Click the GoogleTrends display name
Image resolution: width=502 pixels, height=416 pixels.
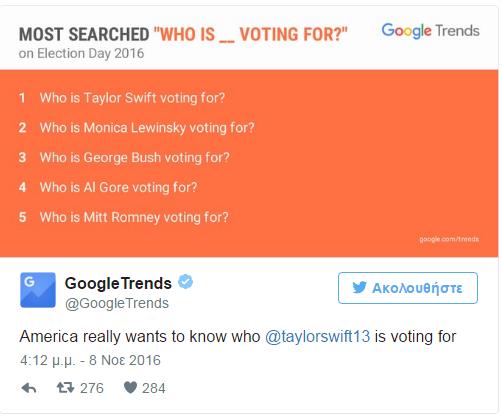pos(118,283)
